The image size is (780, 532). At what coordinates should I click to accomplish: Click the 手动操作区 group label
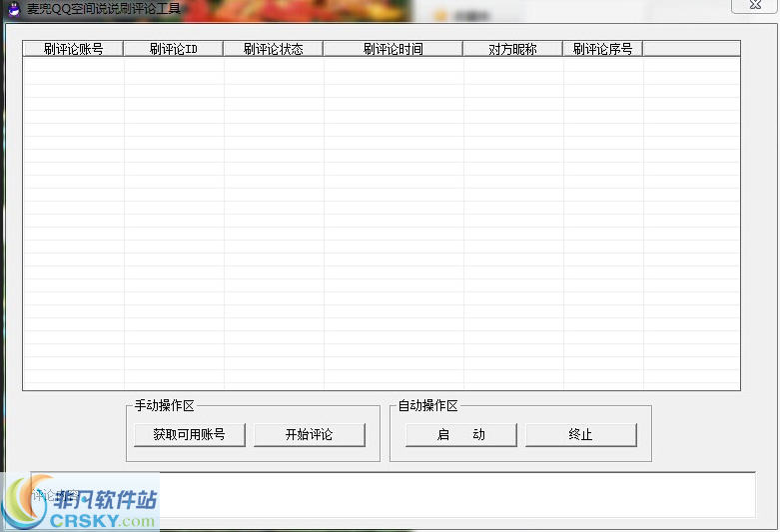164,406
